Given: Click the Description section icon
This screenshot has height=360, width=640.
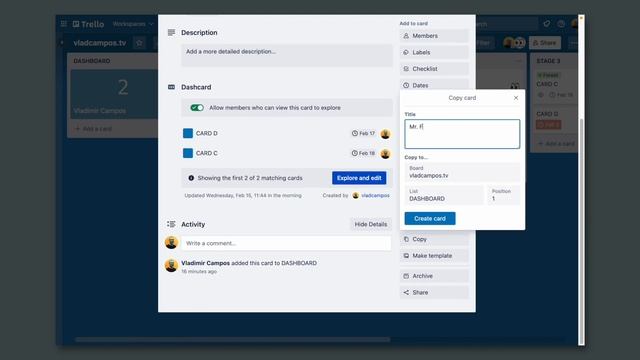Looking at the screenshot, I should click(x=171, y=32).
